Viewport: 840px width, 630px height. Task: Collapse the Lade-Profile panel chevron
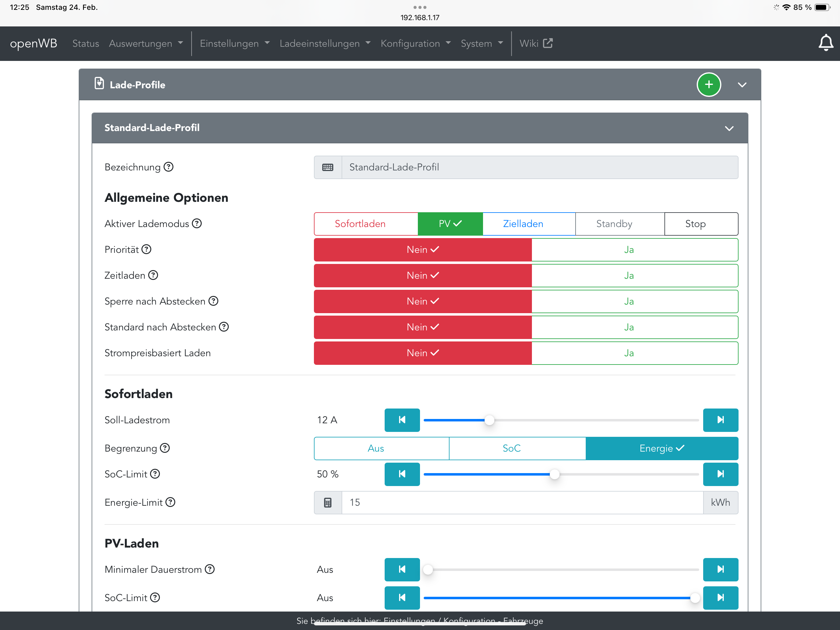pyautogui.click(x=742, y=85)
